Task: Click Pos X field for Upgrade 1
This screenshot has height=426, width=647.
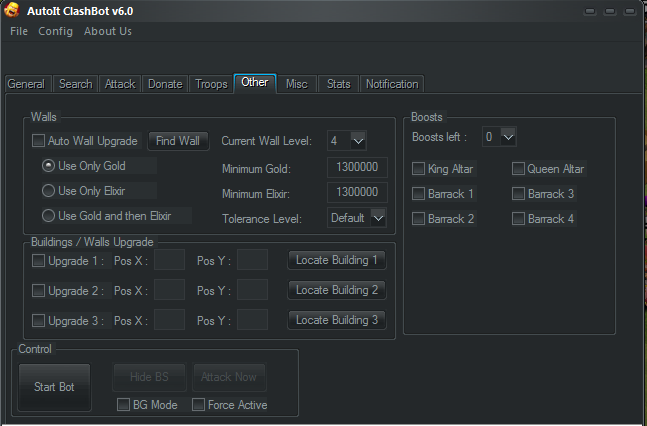Action: point(169,260)
